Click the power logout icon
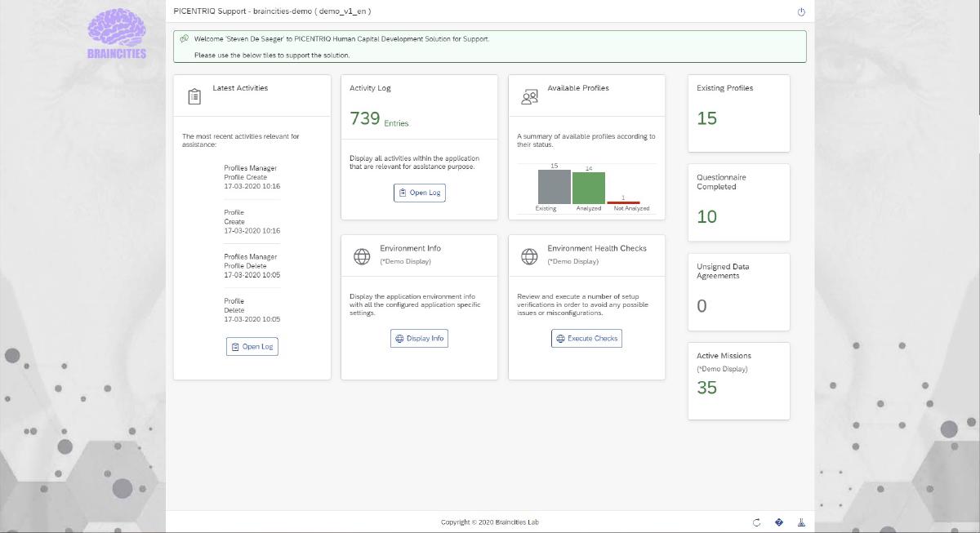Image resolution: width=980 pixels, height=533 pixels. 800,11
